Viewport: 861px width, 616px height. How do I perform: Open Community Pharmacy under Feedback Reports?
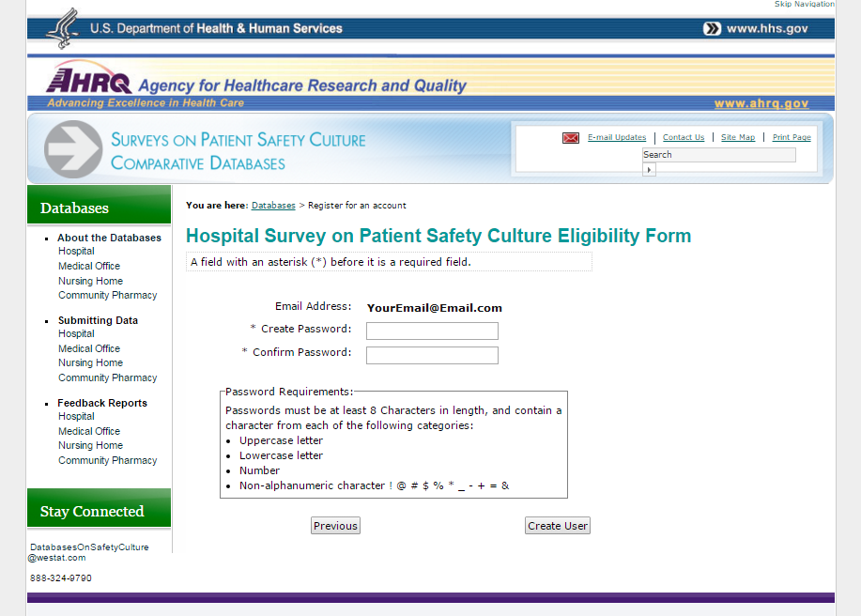[108, 461]
